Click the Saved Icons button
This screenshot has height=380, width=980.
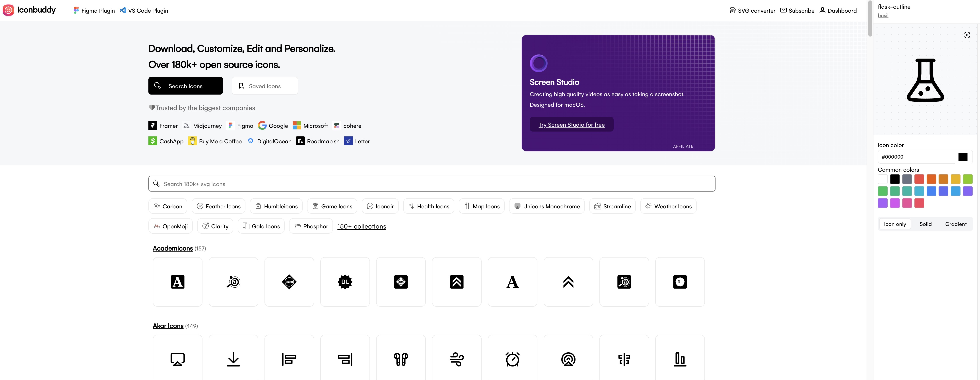tap(264, 86)
